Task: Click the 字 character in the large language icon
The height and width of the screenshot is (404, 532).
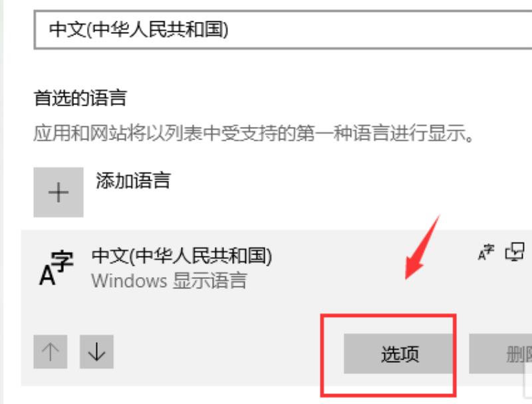Action: coord(63,260)
